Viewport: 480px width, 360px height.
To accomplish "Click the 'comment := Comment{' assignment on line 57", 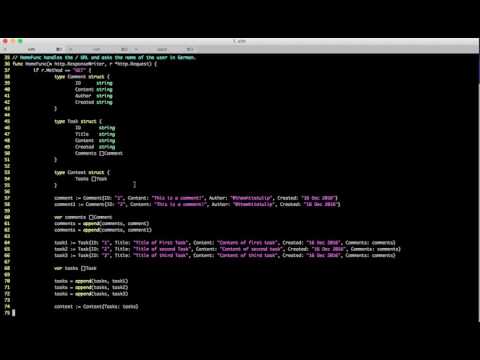I will 196,198.
